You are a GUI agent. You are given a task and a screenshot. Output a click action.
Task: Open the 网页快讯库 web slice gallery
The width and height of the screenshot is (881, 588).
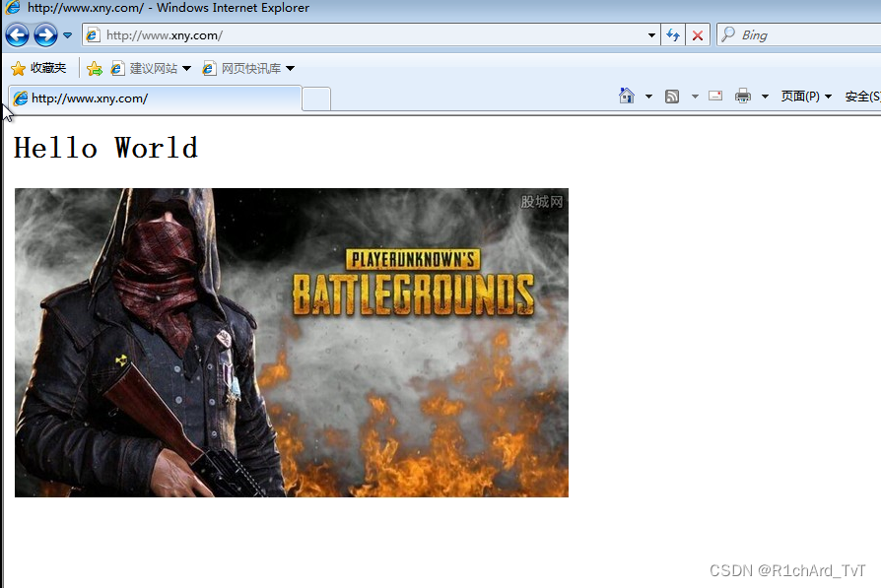[242, 69]
